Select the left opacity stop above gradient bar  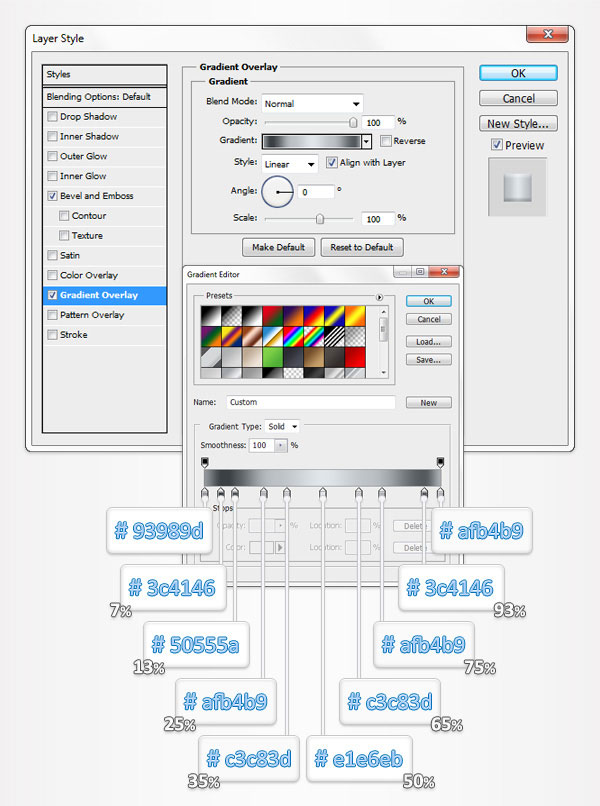205,462
